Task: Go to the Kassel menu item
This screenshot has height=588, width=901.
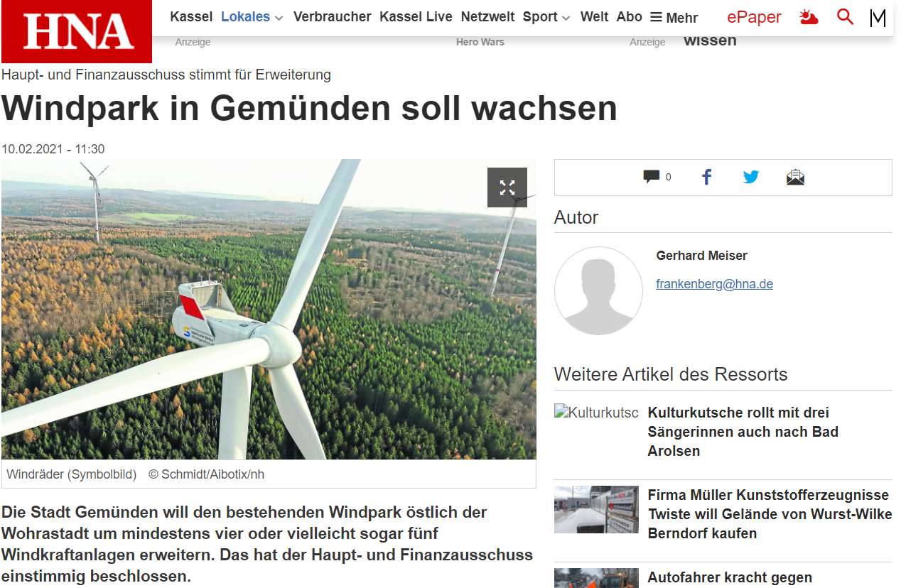Action: 191,16
